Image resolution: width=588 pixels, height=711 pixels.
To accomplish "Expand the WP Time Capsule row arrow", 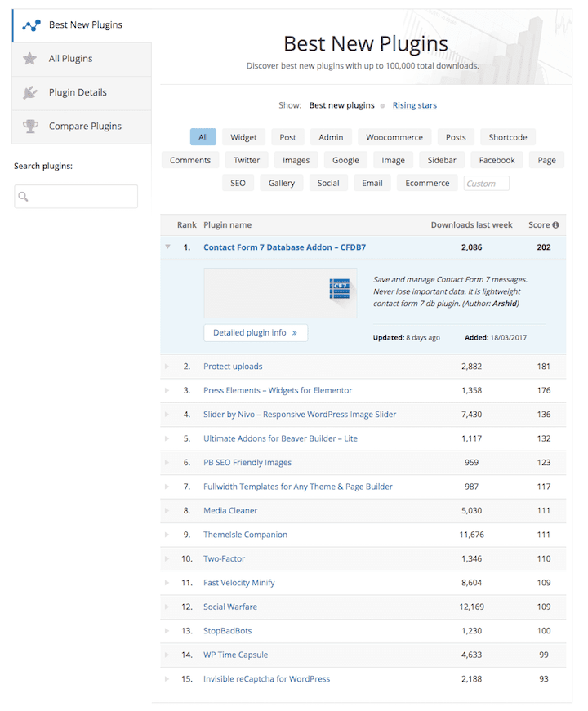I will 167,655.
